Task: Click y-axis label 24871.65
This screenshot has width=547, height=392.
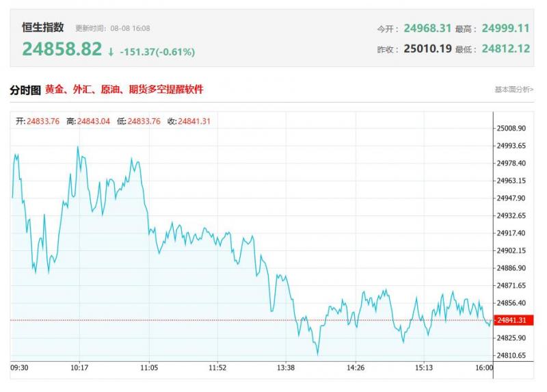Action: tap(511, 285)
